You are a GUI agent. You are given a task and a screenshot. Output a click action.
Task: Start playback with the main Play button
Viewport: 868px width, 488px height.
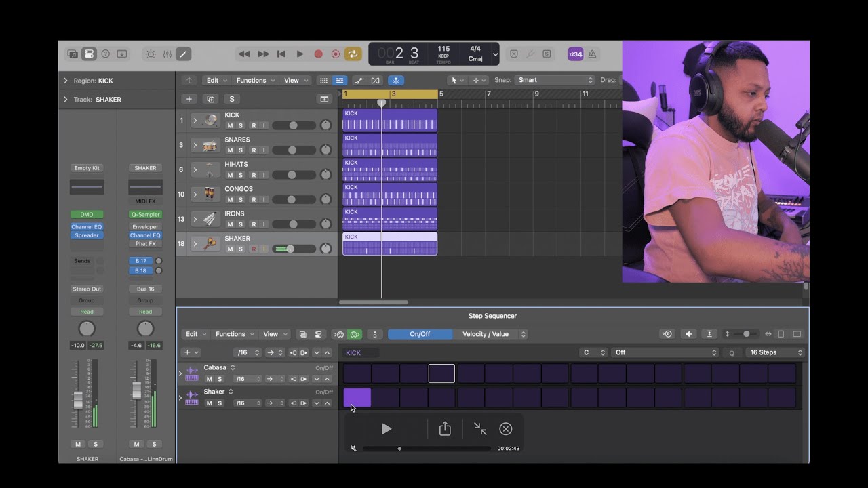pyautogui.click(x=300, y=54)
